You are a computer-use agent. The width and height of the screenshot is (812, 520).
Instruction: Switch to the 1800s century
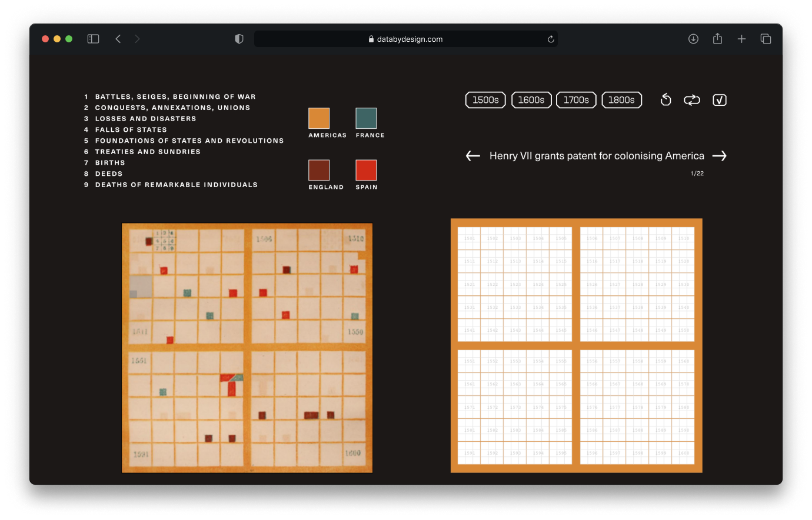(x=621, y=100)
